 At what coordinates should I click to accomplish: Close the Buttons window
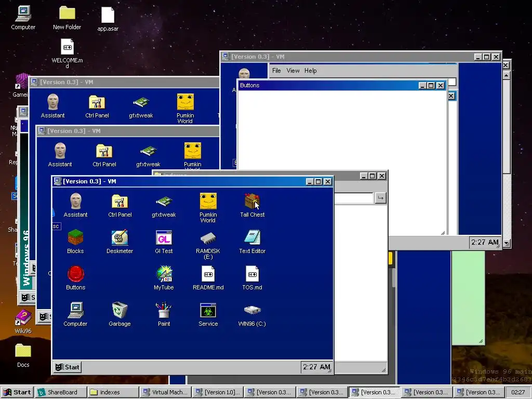click(441, 86)
